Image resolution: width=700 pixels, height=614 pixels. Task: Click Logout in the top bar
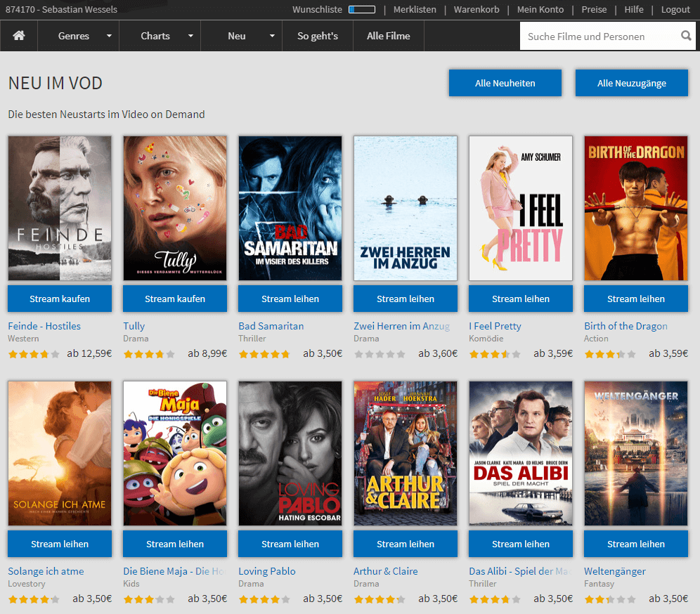[x=675, y=9]
